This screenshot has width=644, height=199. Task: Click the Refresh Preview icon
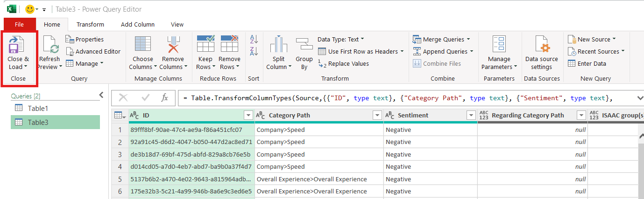tap(50, 46)
